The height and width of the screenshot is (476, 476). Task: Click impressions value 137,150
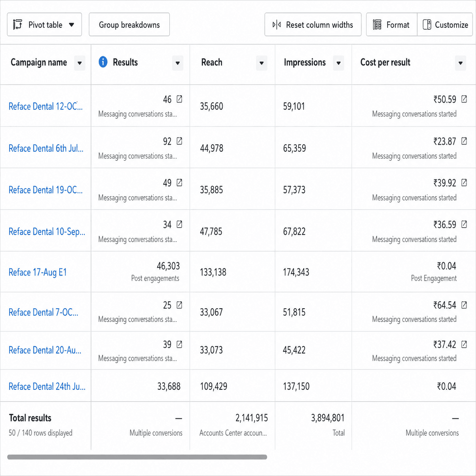(296, 386)
